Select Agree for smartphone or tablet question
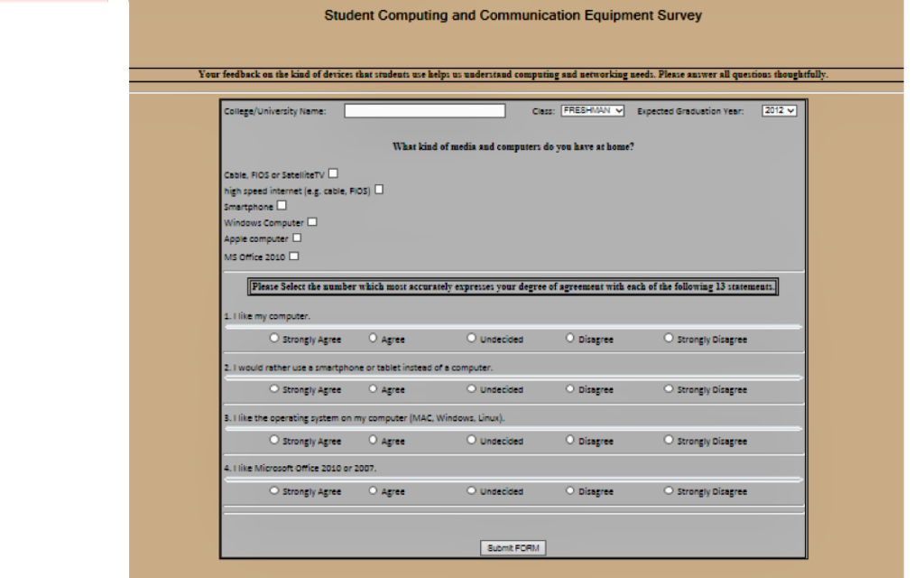This screenshot has width=924, height=578. coord(373,389)
